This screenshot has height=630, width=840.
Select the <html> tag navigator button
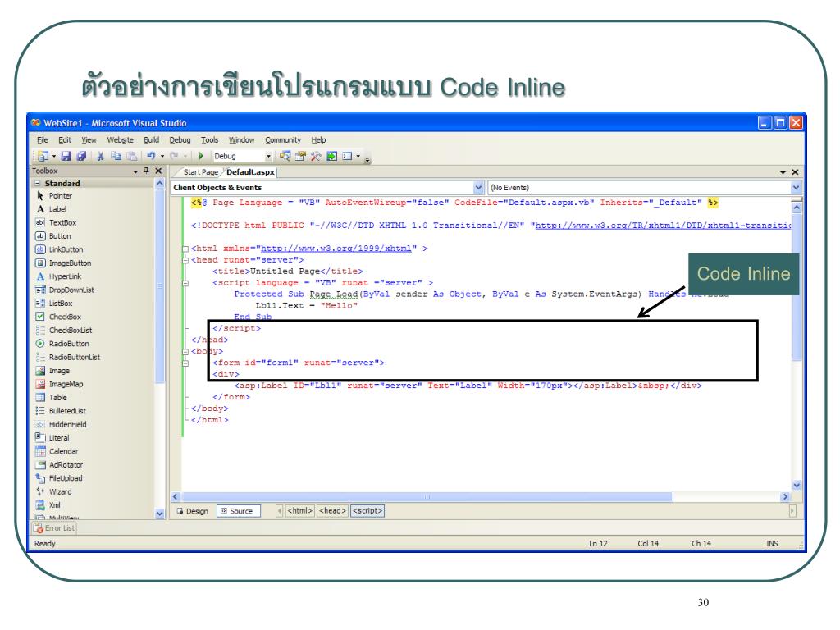pos(300,510)
